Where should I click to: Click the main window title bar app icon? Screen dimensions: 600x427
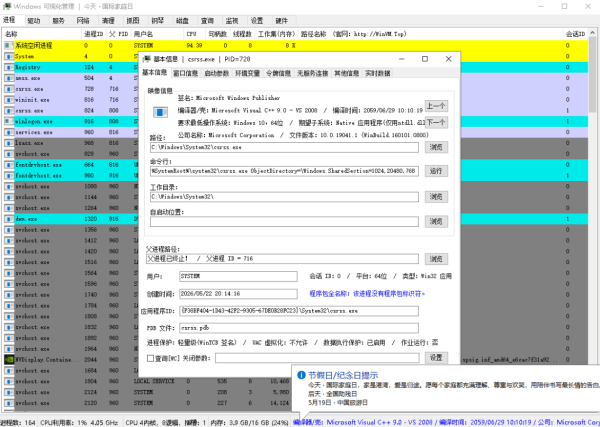pyautogui.click(x=7, y=7)
